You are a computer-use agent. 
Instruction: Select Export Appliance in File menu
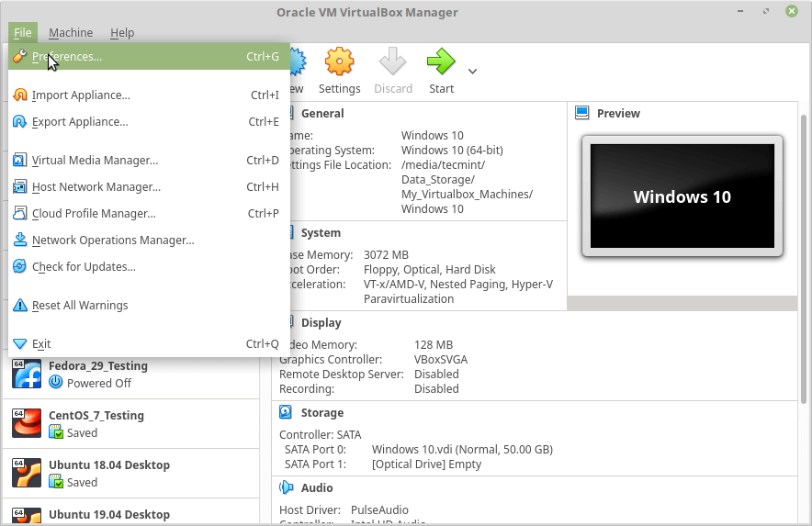pyautogui.click(x=80, y=122)
